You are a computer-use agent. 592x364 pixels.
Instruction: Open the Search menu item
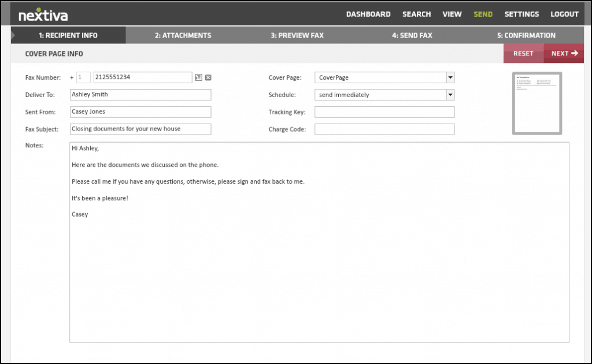pyautogui.click(x=416, y=14)
